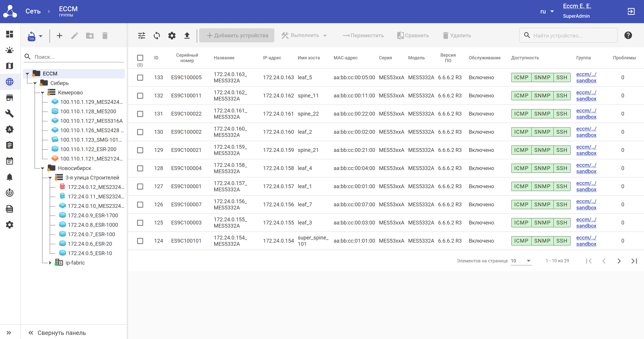Select checkbox for spine_22 device row
Image resolution: width=644 pixels, height=339 pixels.
[x=140, y=114]
